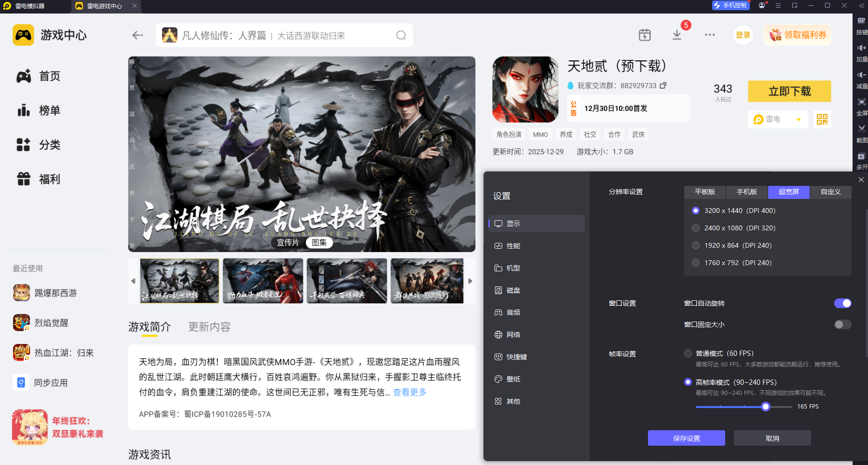This screenshot has width=868, height=465.
Task: Open 音频 settings section
Action: 537,312
